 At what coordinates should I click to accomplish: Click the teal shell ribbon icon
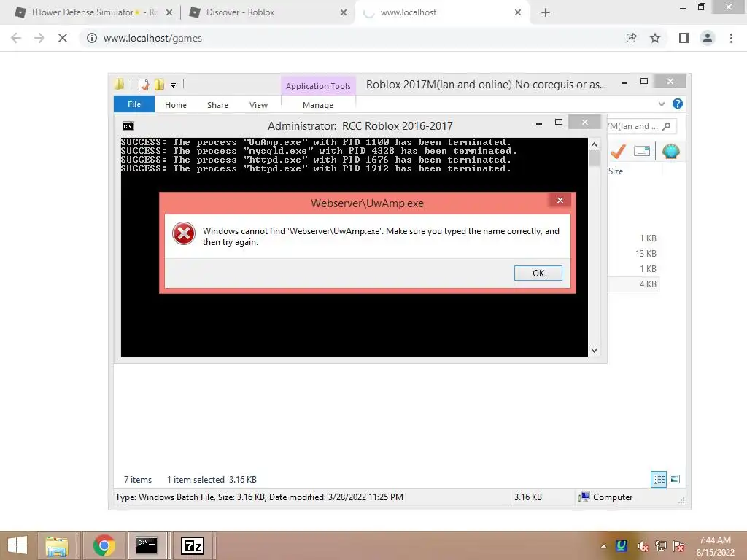coord(671,152)
